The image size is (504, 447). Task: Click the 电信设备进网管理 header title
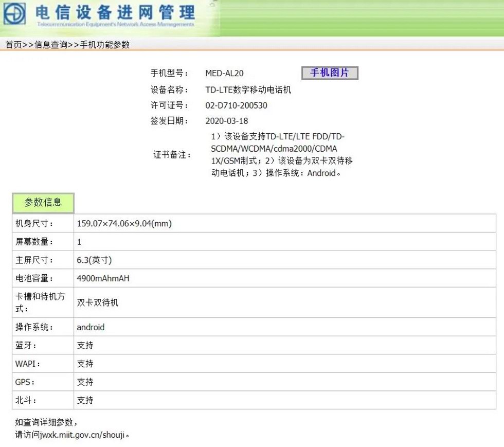coord(115,12)
